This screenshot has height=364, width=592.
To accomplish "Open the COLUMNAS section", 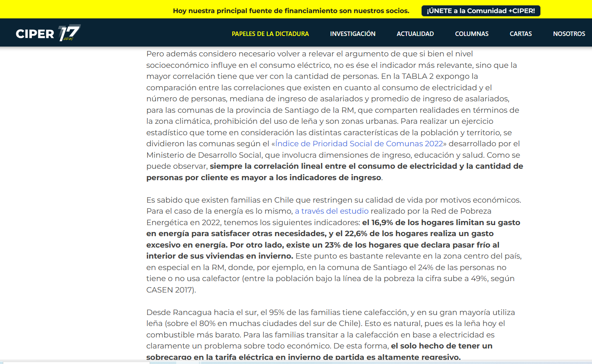I will pos(472,34).
